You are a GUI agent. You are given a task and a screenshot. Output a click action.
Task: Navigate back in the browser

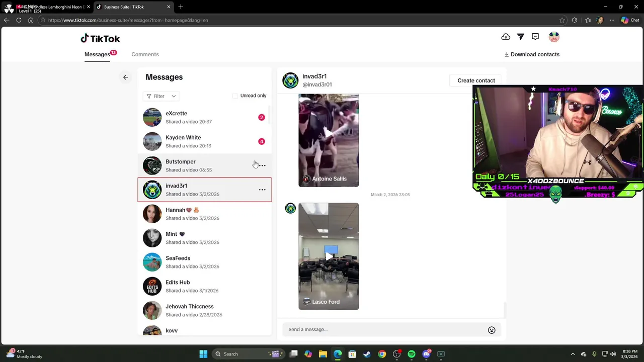tap(7, 20)
